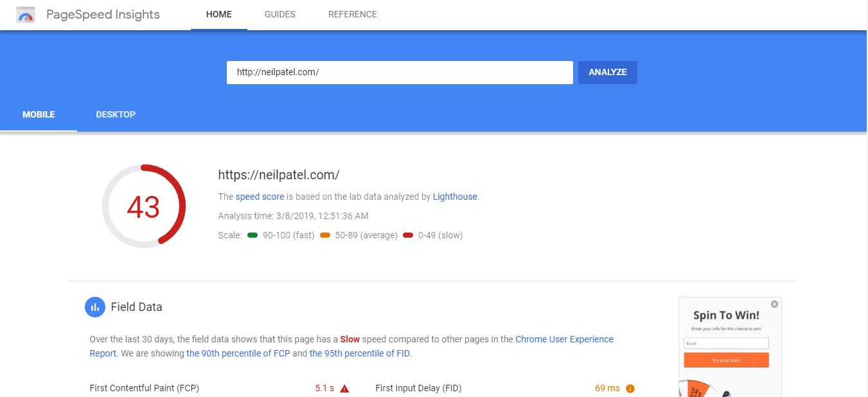Viewport: 868px width, 397px height.
Task: Click the ANALYZE button
Action: point(608,73)
